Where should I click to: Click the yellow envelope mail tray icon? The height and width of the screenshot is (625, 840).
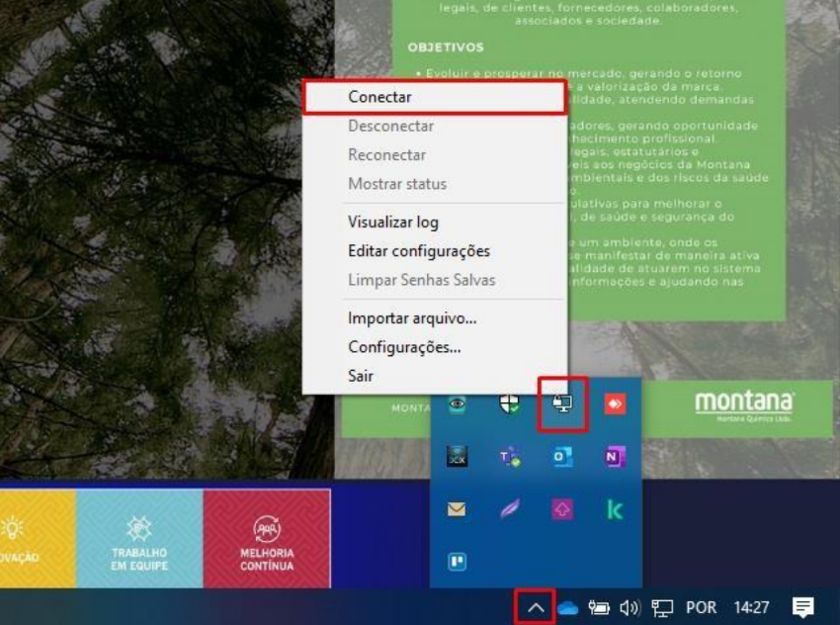(x=457, y=509)
